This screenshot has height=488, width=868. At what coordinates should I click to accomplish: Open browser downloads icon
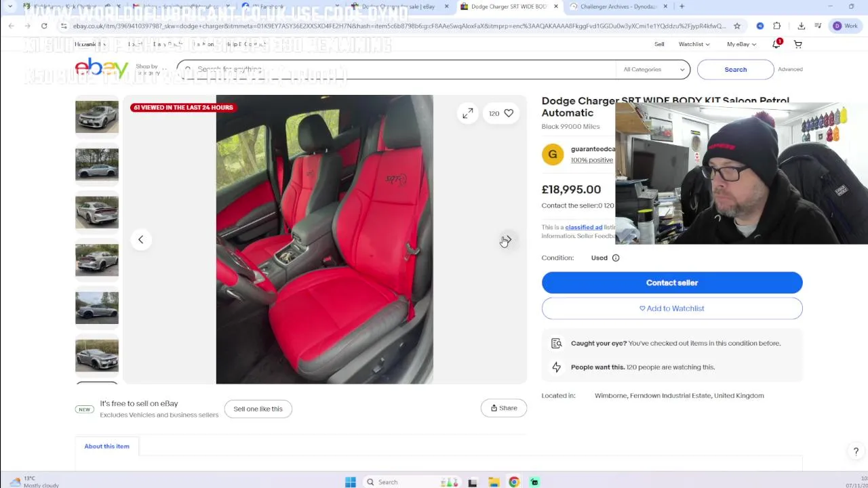(801, 26)
